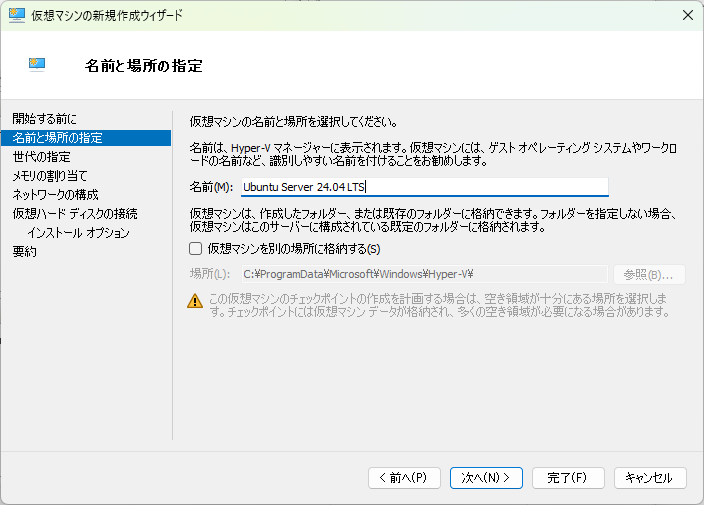Finish wizard with 完了(F) button

(x=568, y=478)
